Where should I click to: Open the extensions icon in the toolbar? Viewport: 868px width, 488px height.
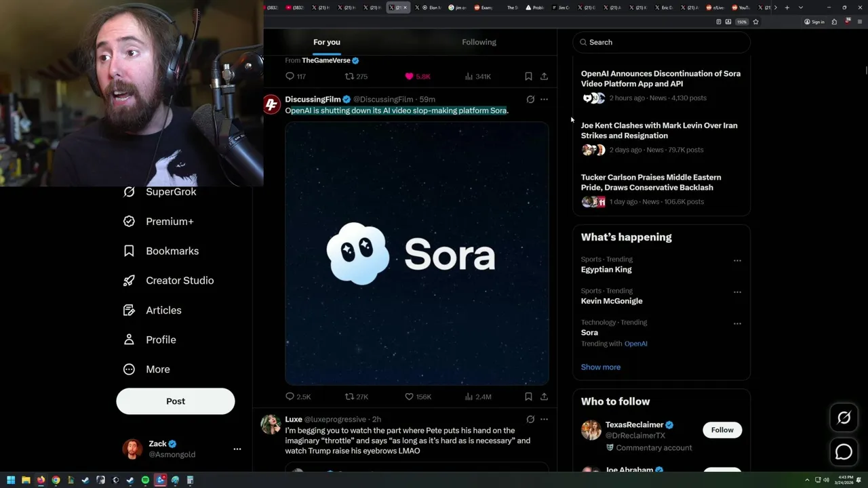(834, 22)
